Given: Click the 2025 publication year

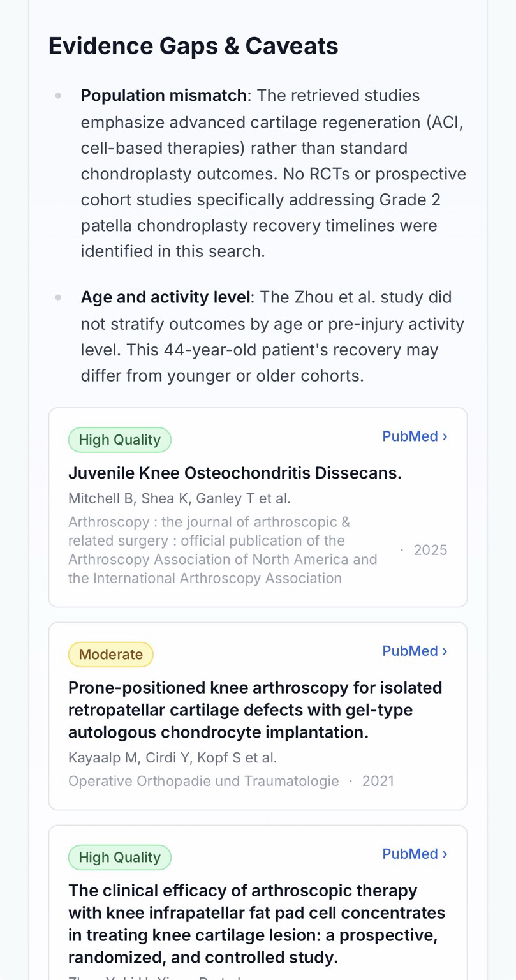Looking at the screenshot, I should click(431, 550).
